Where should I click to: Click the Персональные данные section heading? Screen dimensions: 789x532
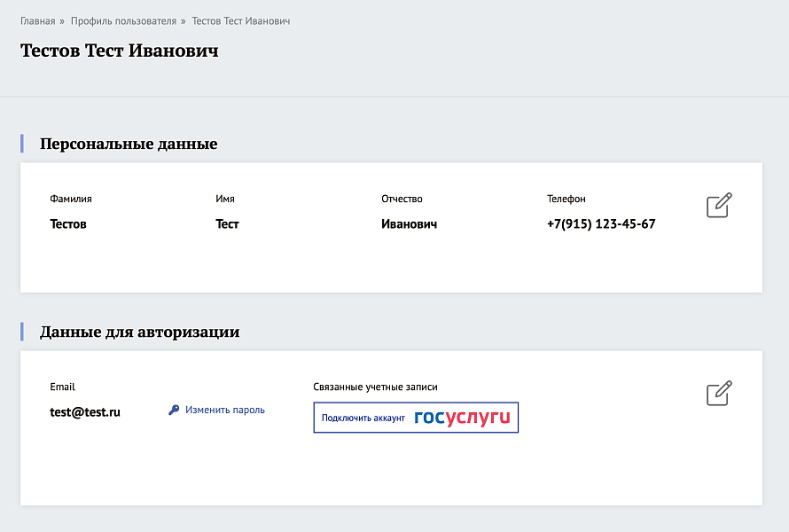pos(128,144)
